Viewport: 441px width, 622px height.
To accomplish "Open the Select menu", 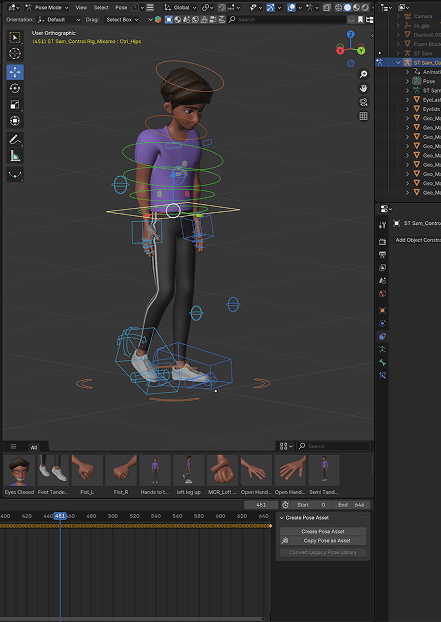I will click(x=101, y=8).
